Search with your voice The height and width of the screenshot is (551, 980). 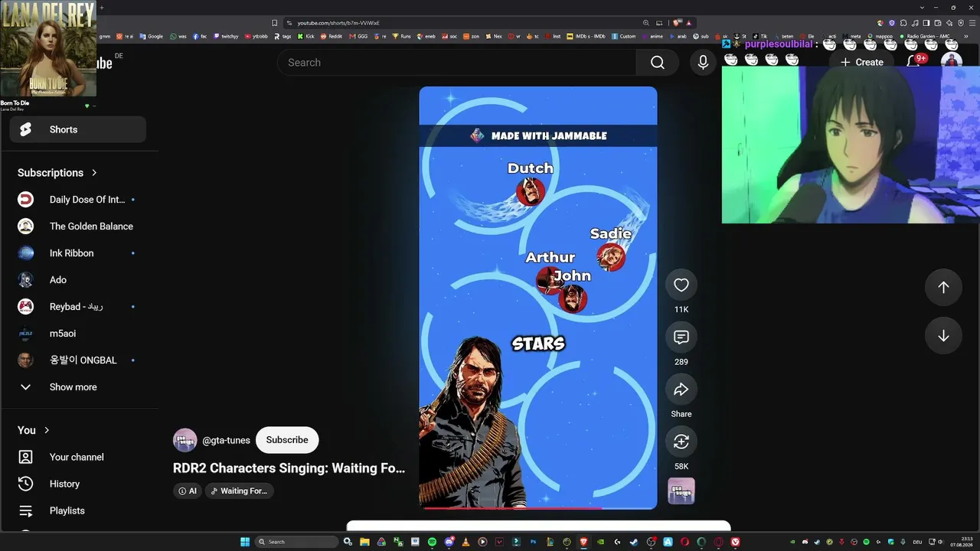click(703, 63)
